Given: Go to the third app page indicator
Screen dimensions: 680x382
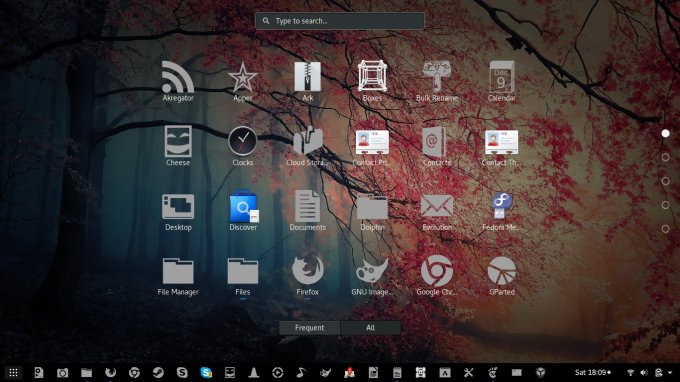Looking at the screenshot, I should (x=665, y=181).
